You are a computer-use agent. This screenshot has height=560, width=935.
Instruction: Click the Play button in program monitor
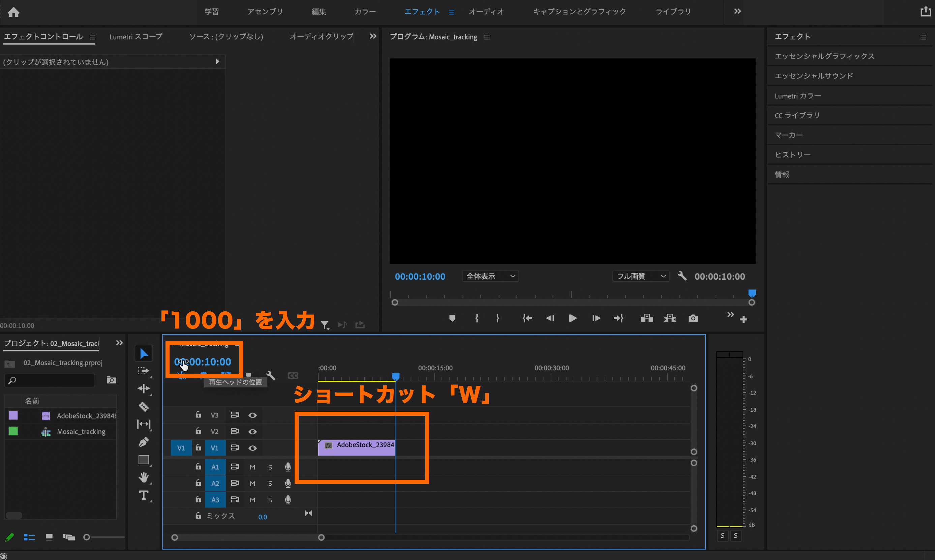click(x=572, y=318)
